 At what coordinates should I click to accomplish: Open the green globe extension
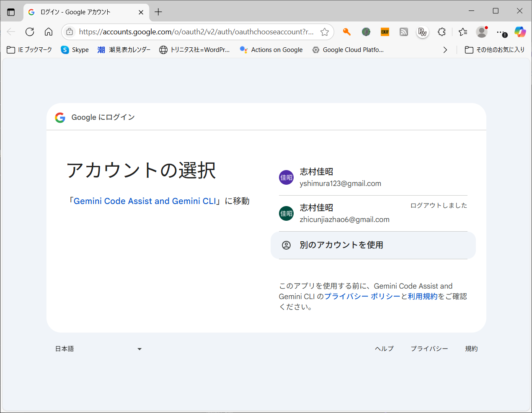pos(366,32)
